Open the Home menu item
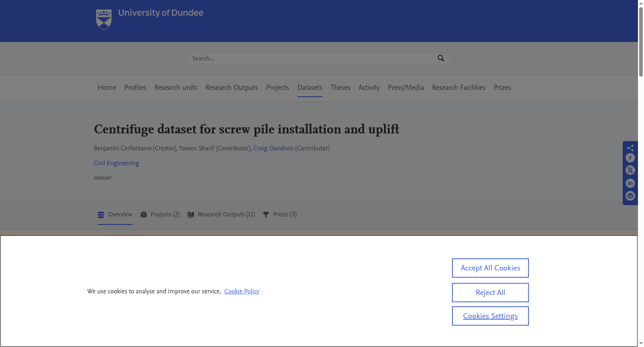644x347 pixels. point(107,87)
